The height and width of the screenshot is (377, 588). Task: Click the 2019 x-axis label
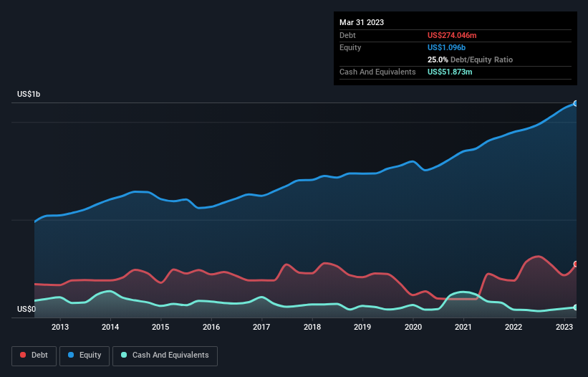pos(362,327)
